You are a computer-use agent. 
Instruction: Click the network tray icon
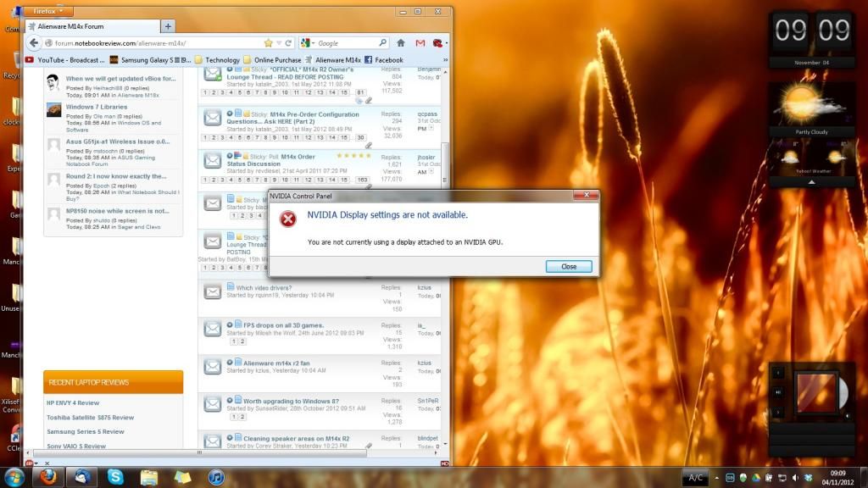782,478
